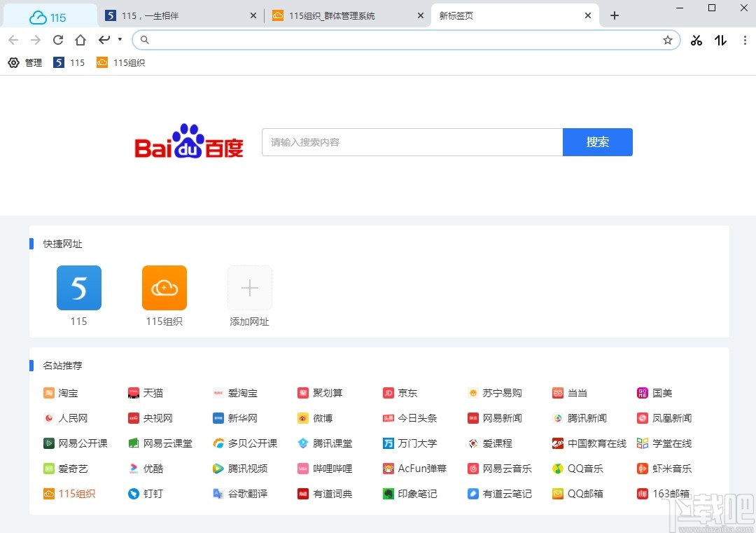Close the 115，一生相伴 tab
This screenshot has width=756, height=533.
(x=253, y=16)
